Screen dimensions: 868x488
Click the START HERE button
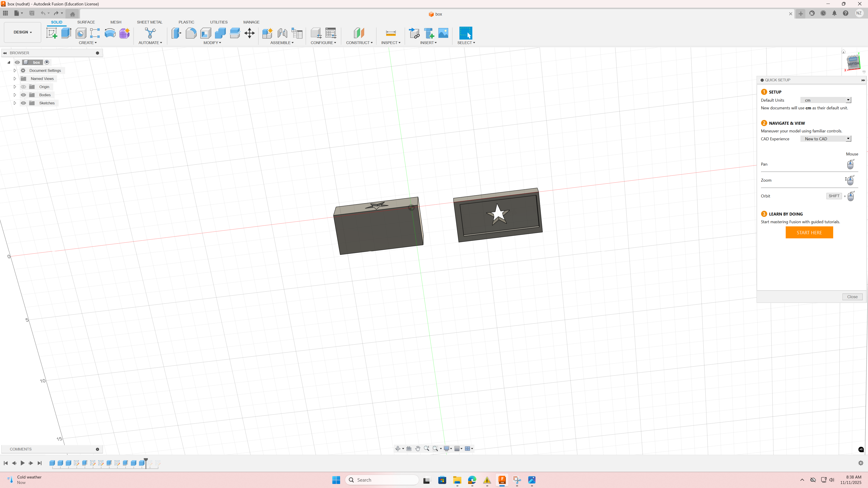(x=809, y=233)
